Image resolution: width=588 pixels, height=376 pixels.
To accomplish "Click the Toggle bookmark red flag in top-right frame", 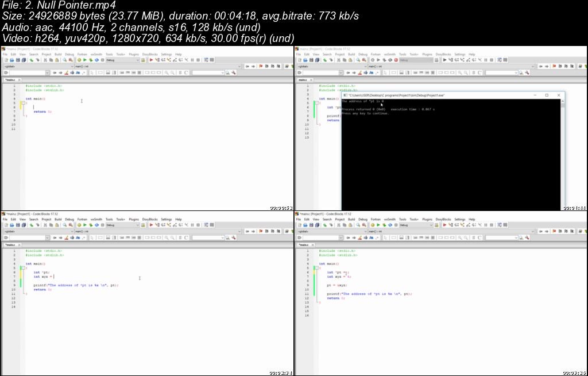I will click(554, 67).
